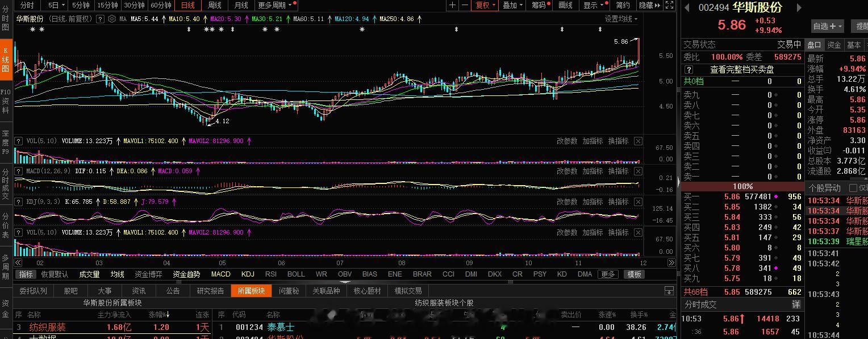The width and height of the screenshot is (868, 339).
Task: Click 加指标 on the KDJ panel
Action: (592, 202)
